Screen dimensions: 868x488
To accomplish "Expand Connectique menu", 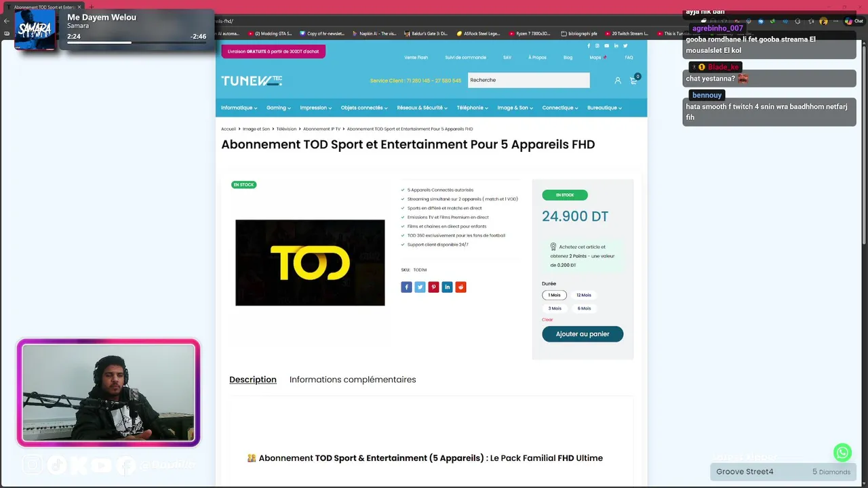I will click(560, 108).
